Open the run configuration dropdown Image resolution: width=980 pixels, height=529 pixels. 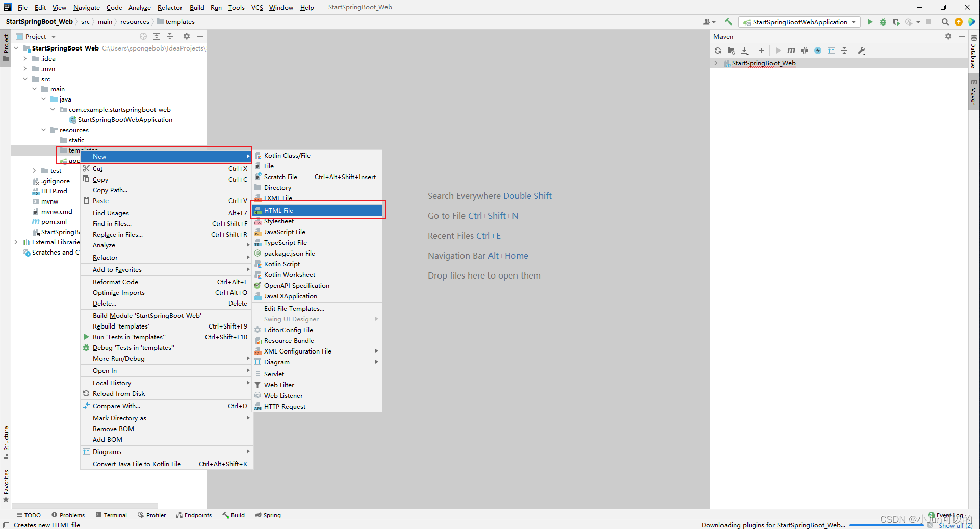pos(800,22)
